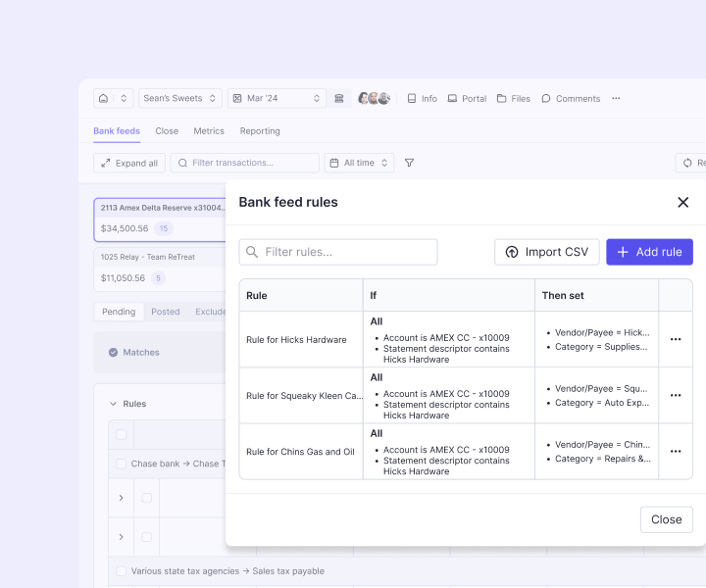Open the Comments panel
The height and width of the screenshot is (588, 706).
click(571, 99)
